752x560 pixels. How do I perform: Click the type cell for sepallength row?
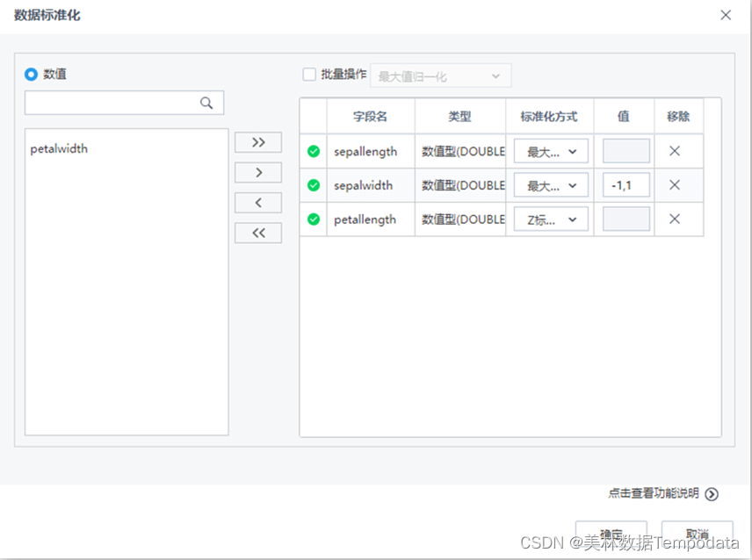(460, 151)
